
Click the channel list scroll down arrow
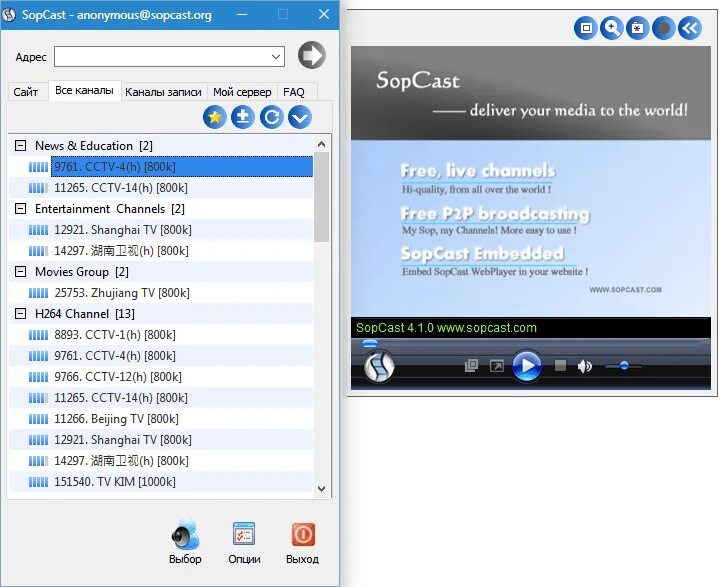pyautogui.click(x=321, y=489)
